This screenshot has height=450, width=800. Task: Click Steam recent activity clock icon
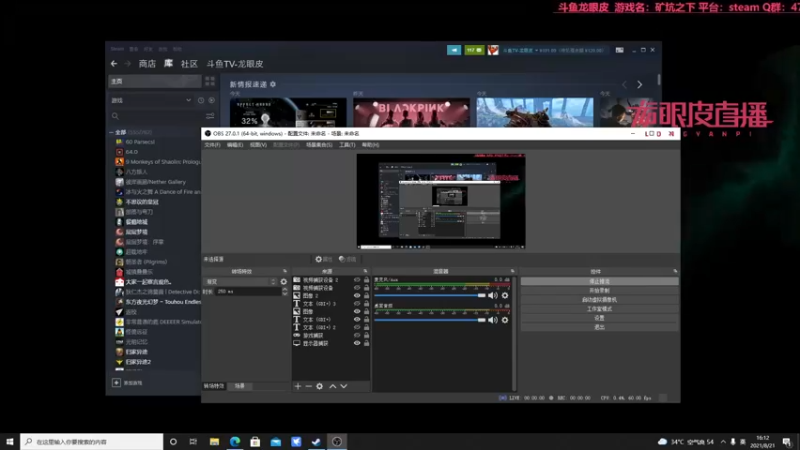pos(201,101)
